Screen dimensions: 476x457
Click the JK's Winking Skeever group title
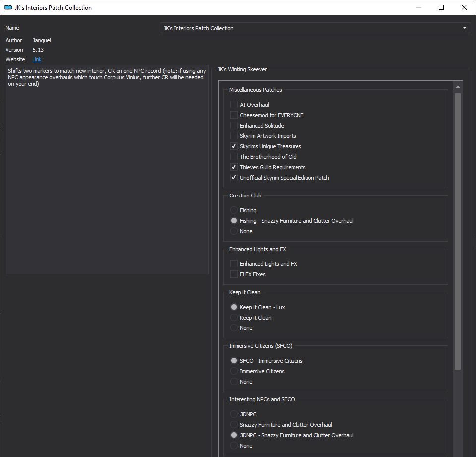pyautogui.click(x=242, y=69)
